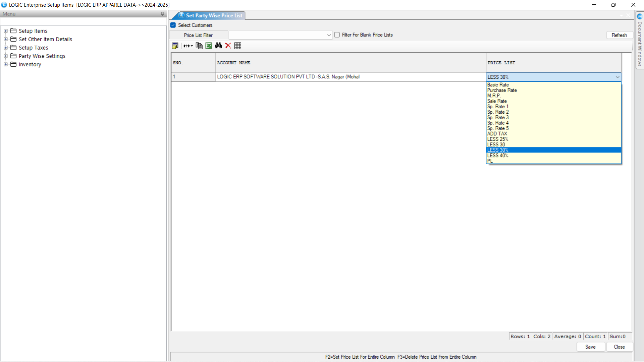Enable Filter For Blank Price Lists
644x362 pixels.
pos(337,35)
